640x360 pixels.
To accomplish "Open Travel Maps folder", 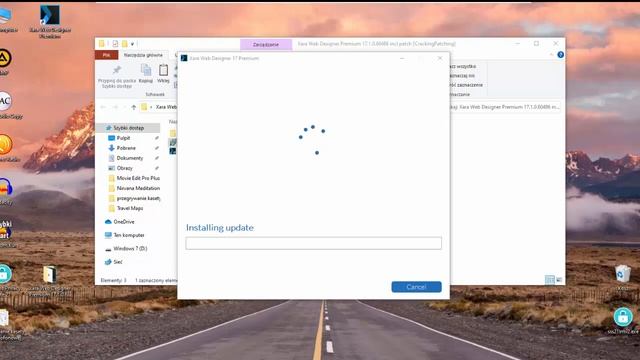I will coord(130,208).
